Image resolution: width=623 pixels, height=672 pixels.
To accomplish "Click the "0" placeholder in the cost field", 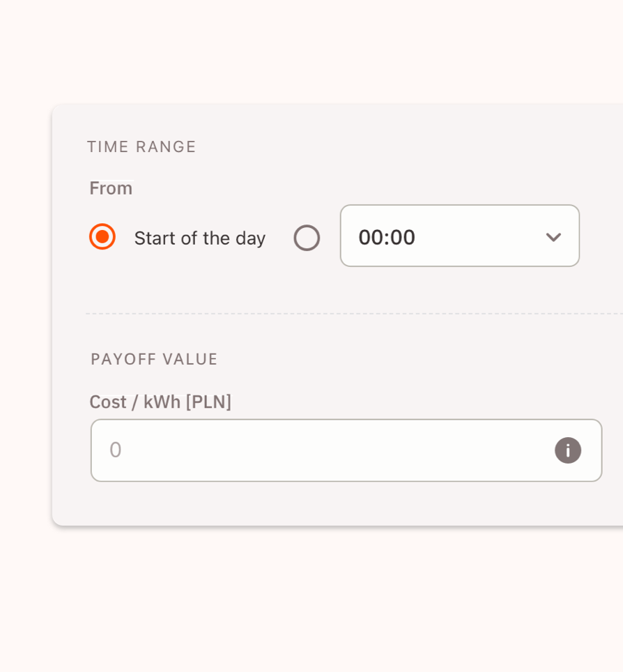I will click(116, 450).
